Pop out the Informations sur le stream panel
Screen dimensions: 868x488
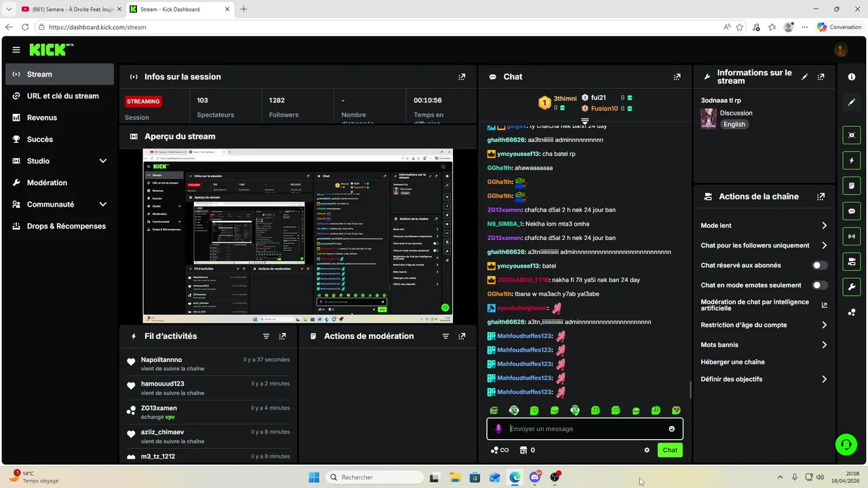[x=821, y=77]
